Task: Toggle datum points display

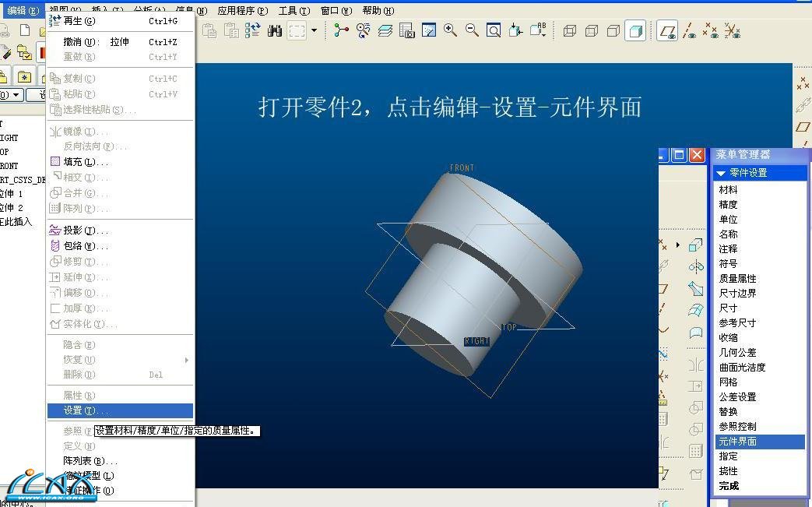Action: pyautogui.click(x=710, y=31)
